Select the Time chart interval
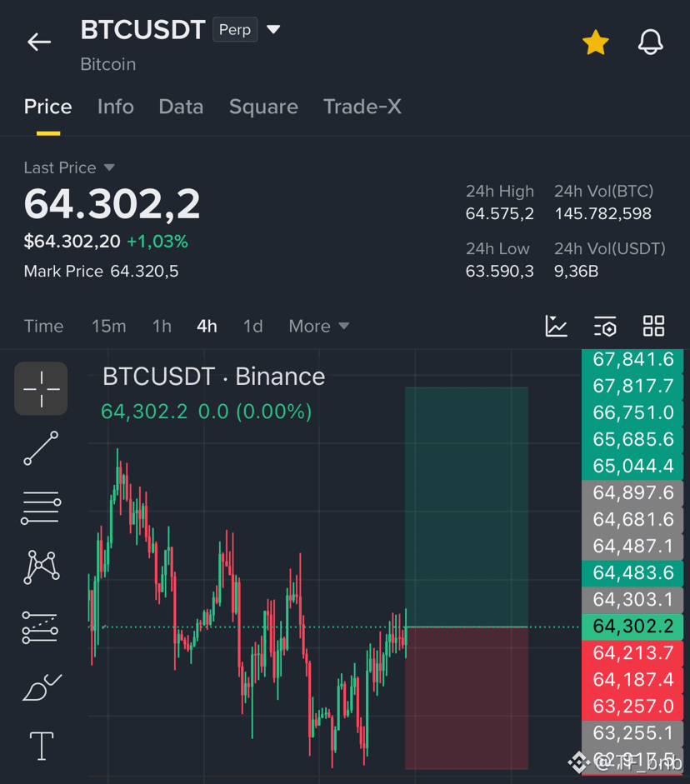690x784 pixels. point(44,326)
